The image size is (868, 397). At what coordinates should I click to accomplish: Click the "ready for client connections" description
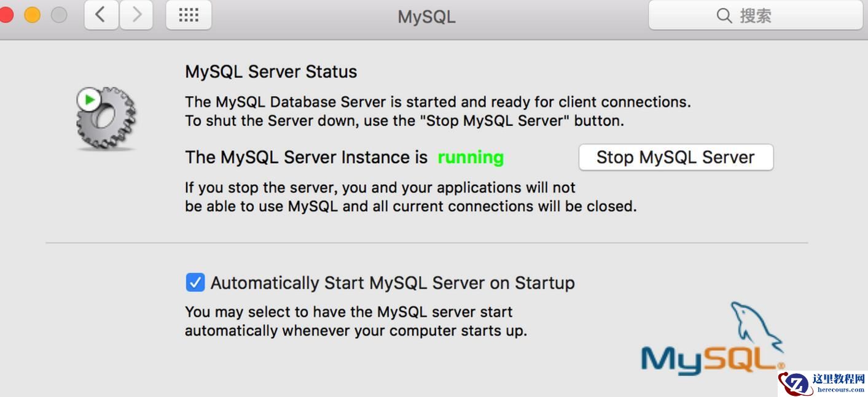click(437, 102)
